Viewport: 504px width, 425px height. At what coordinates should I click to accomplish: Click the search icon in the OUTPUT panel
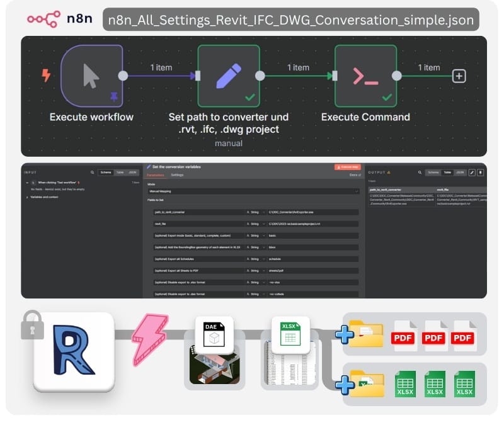coord(420,173)
